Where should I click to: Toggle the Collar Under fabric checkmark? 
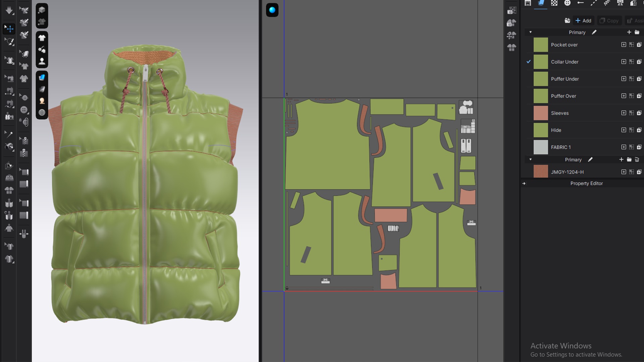(529, 62)
